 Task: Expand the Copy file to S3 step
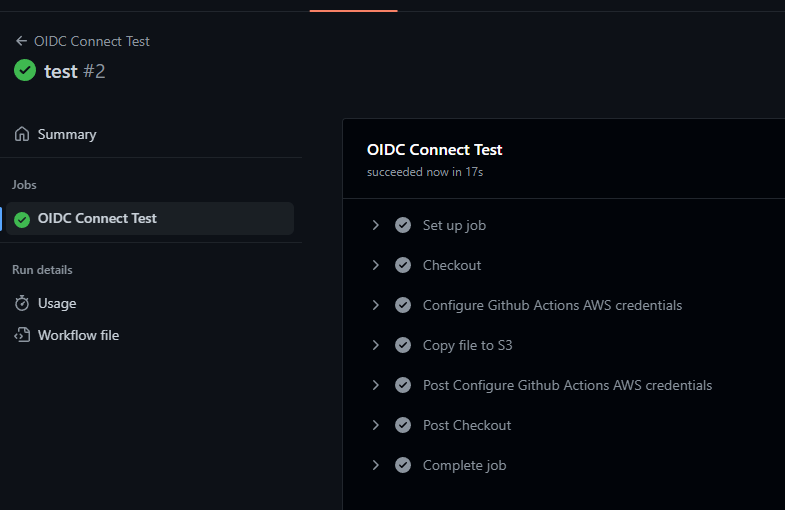click(375, 345)
